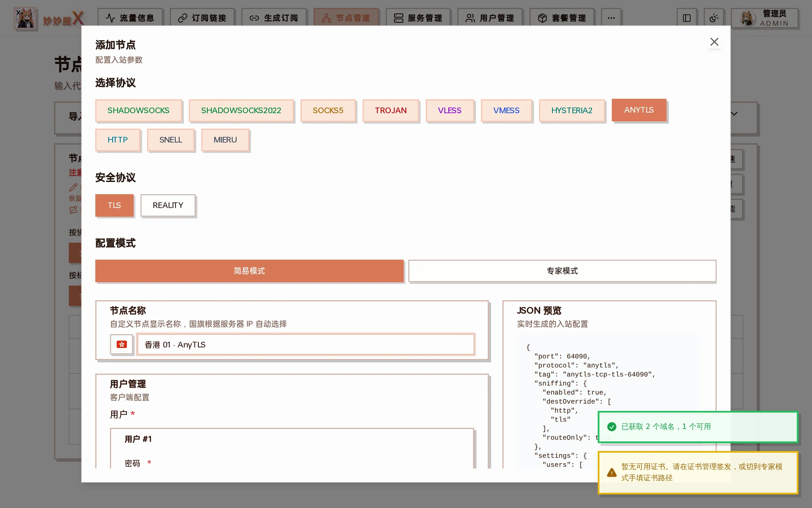This screenshot has width=812, height=508.
Task: Click the 用户 #1 heading
Action: [x=138, y=439]
